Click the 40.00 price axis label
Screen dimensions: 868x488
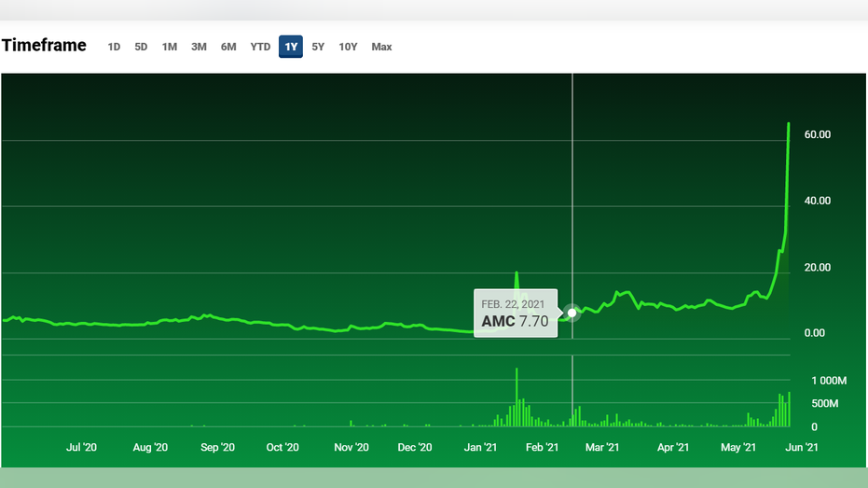pyautogui.click(x=817, y=201)
